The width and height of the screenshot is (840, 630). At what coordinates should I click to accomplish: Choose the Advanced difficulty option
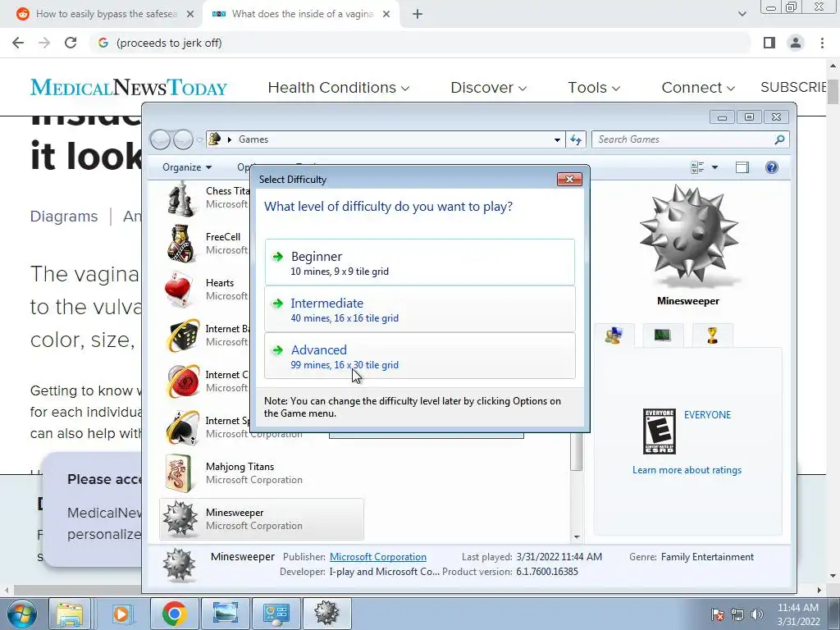coord(419,356)
